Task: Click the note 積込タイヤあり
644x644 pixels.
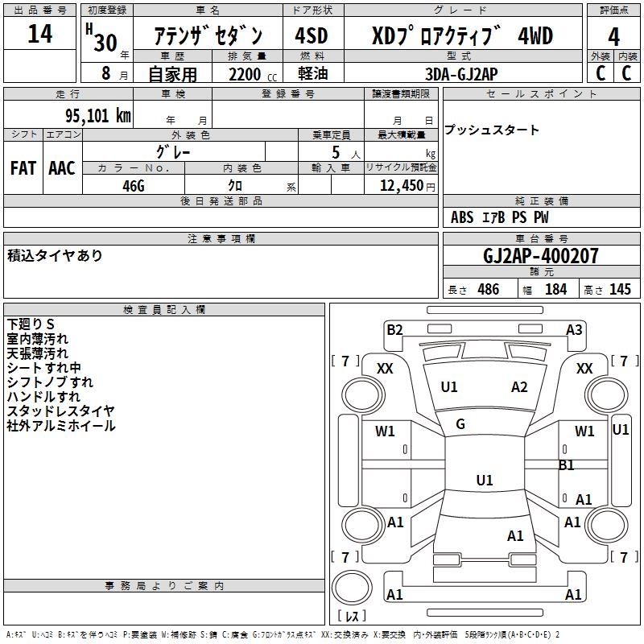Action: pos(55,255)
